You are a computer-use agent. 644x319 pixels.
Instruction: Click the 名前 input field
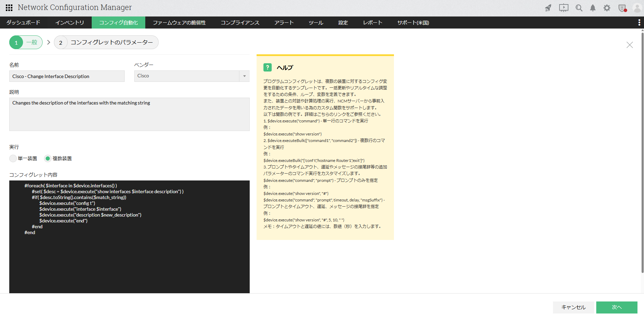click(67, 76)
